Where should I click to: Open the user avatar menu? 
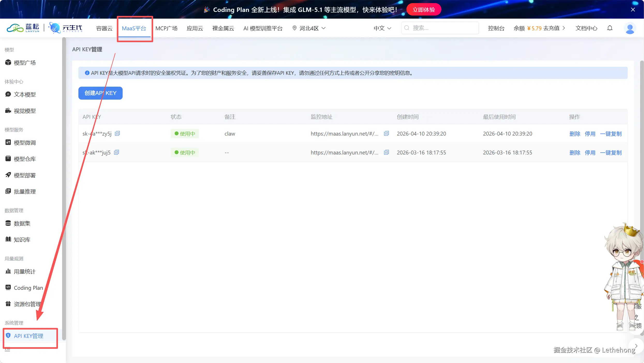click(x=630, y=28)
